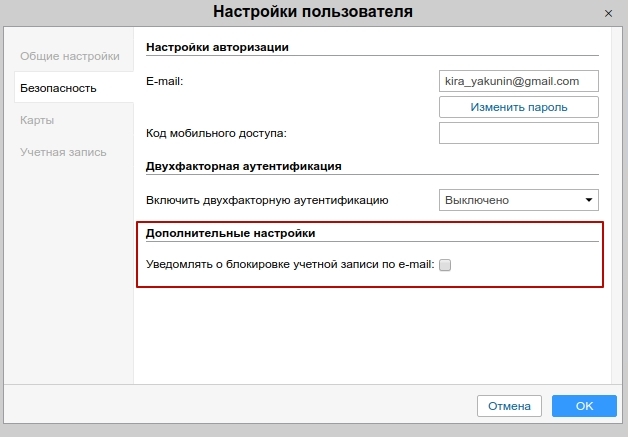Enable the account blocking e-mail notification checkbox
The image size is (628, 437).
[446, 265]
